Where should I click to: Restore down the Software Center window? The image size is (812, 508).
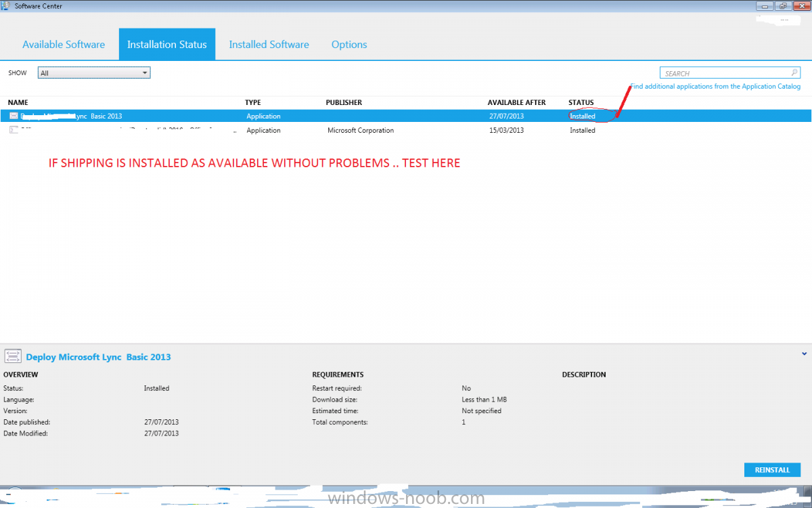coord(782,5)
